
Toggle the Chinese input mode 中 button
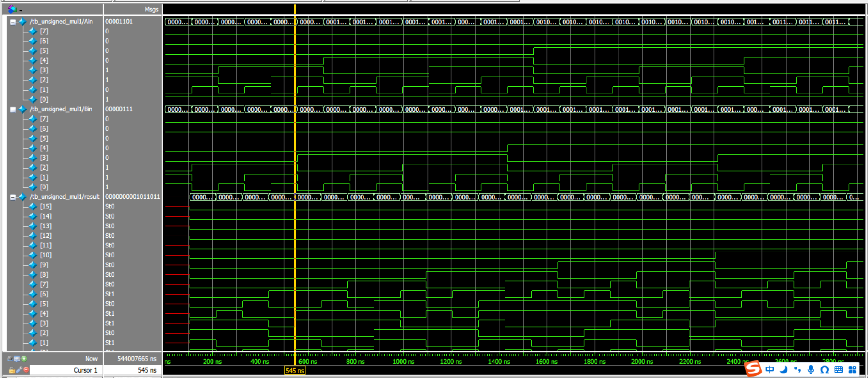point(770,369)
